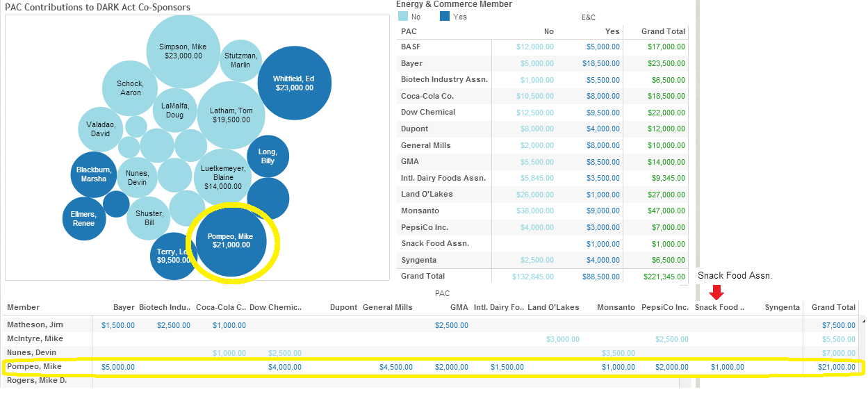The height and width of the screenshot is (394, 868).
Task: Click the Nunes, Devin member table row
Action: pyautogui.click(x=431, y=353)
